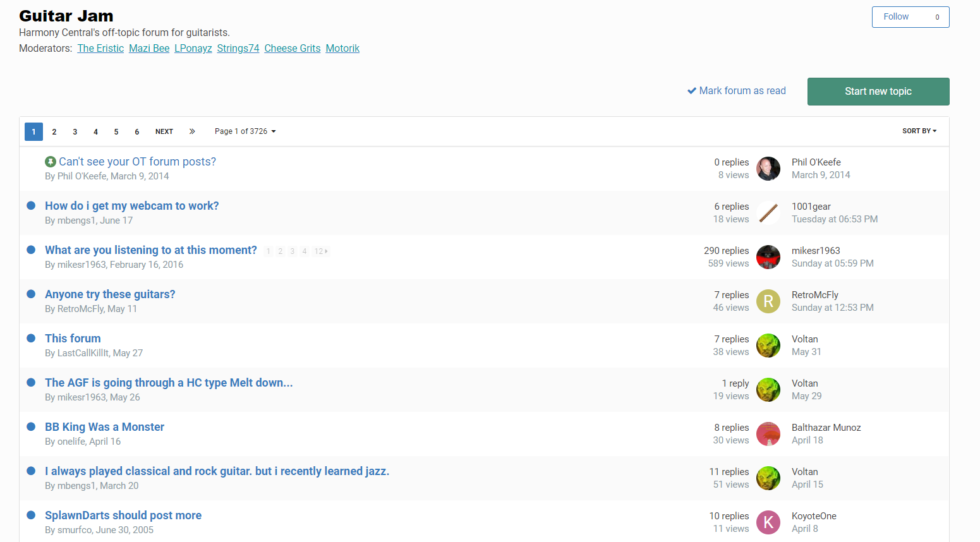This screenshot has height=542, width=980.
Task: Click unread dot for BB King topic
Action: click(x=31, y=426)
